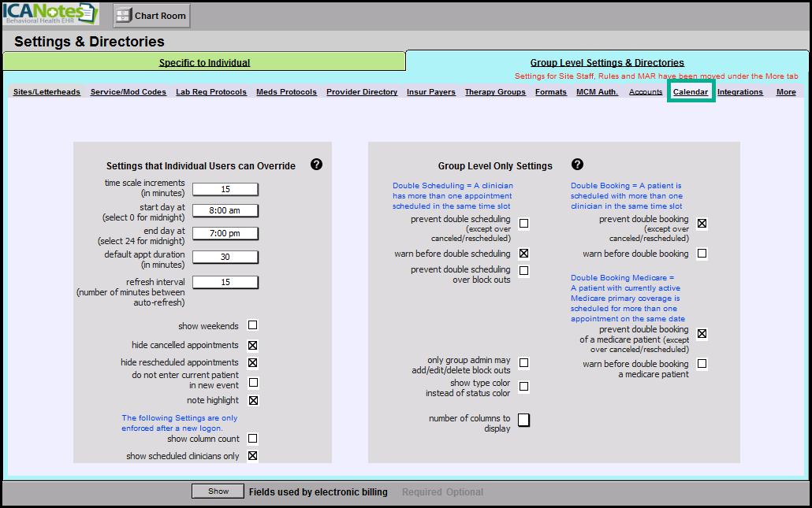This screenshot has height=508, width=812.
Task: Click the number of columns to display box
Action: pyautogui.click(x=523, y=420)
